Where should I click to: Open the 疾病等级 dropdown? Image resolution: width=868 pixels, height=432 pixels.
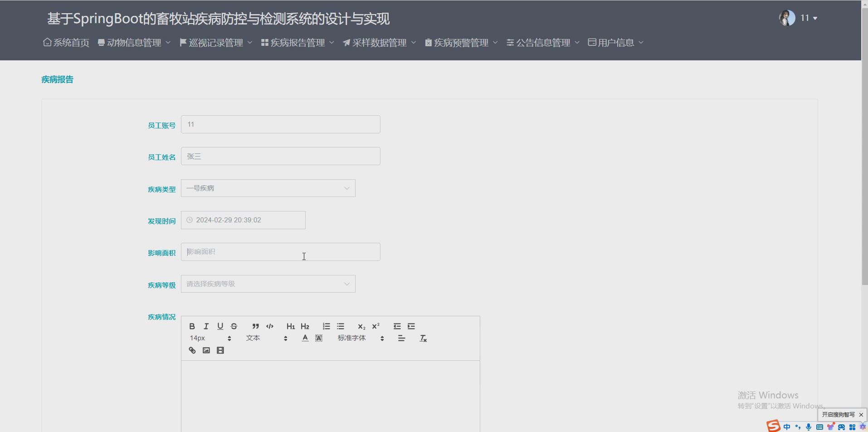[268, 283]
